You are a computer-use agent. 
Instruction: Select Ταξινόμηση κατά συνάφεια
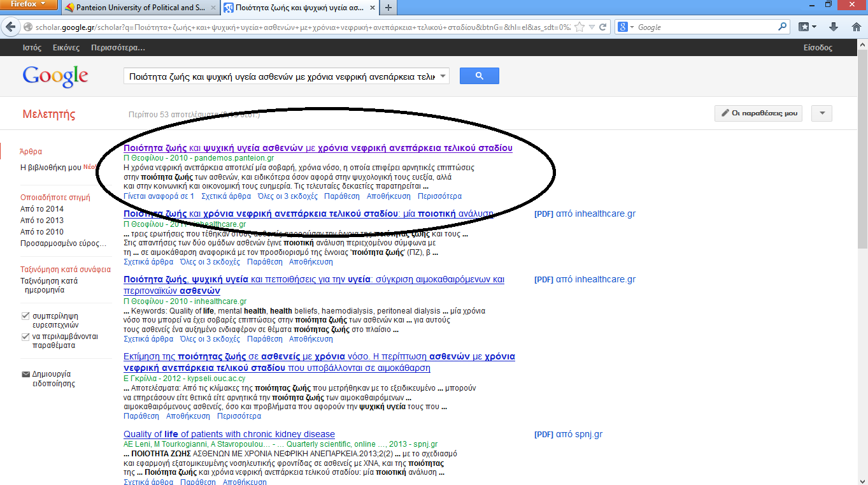click(66, 270)
